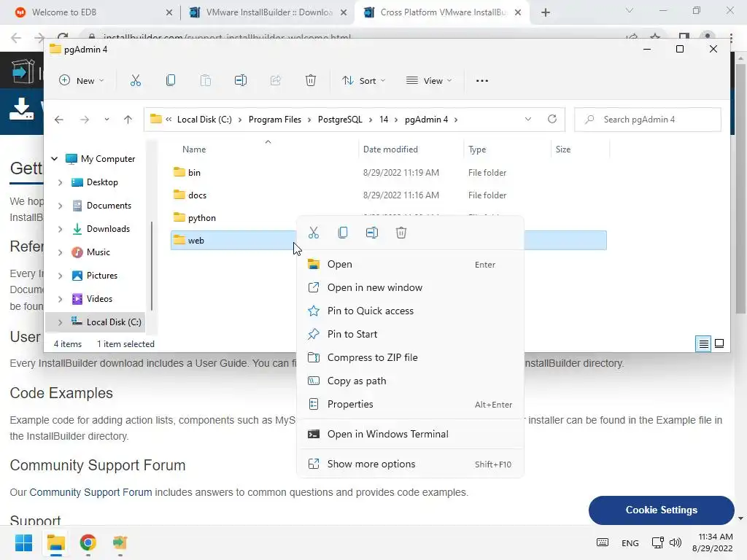
Task: Refresh the pgAdmin 4 folder view
Action: [x=552, y=119]
